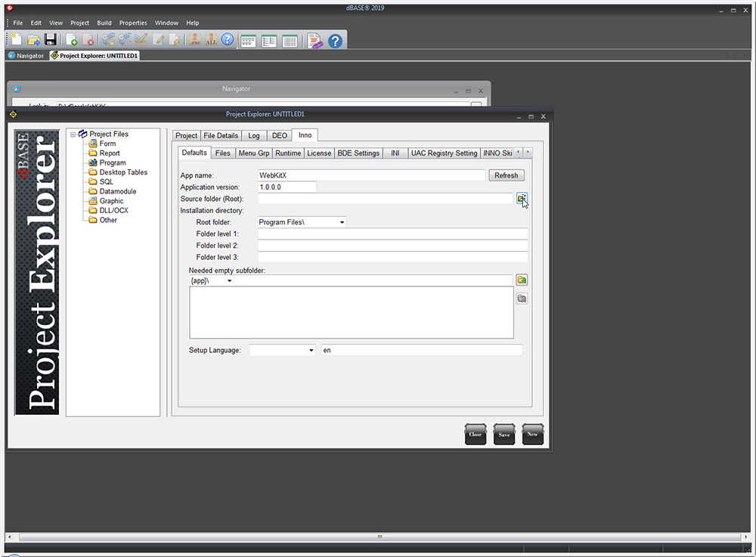The height and width of the screenshot is (557, 756).
Task: Browse for Source folder with the folder icon
Action: 522,199
